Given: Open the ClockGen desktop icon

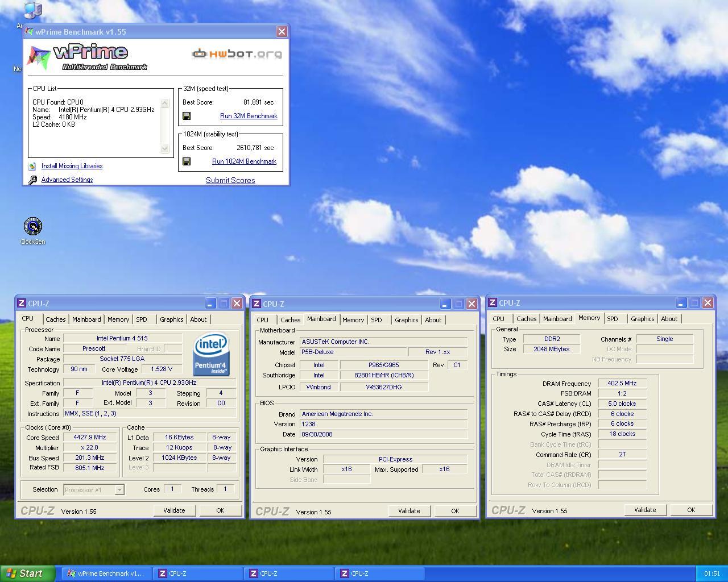Looking at the screenshot, I should pos(32,226).
